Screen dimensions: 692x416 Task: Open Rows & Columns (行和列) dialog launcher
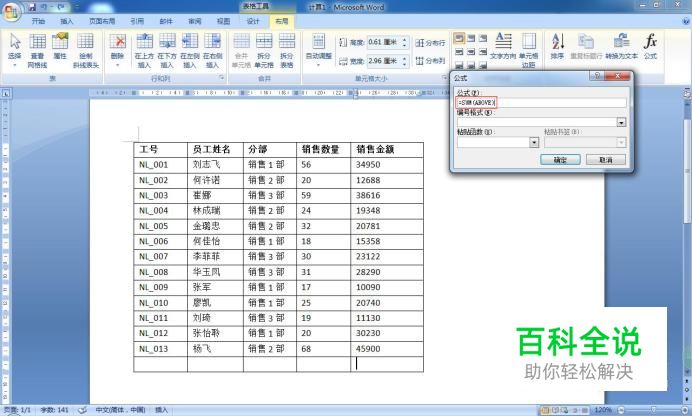tap(222, 78)
